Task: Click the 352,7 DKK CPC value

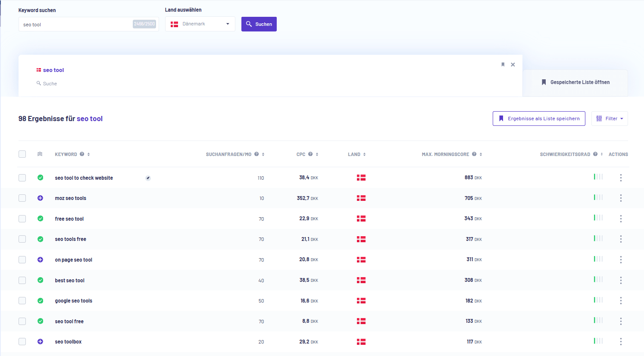Action: [x=307, y=198]
